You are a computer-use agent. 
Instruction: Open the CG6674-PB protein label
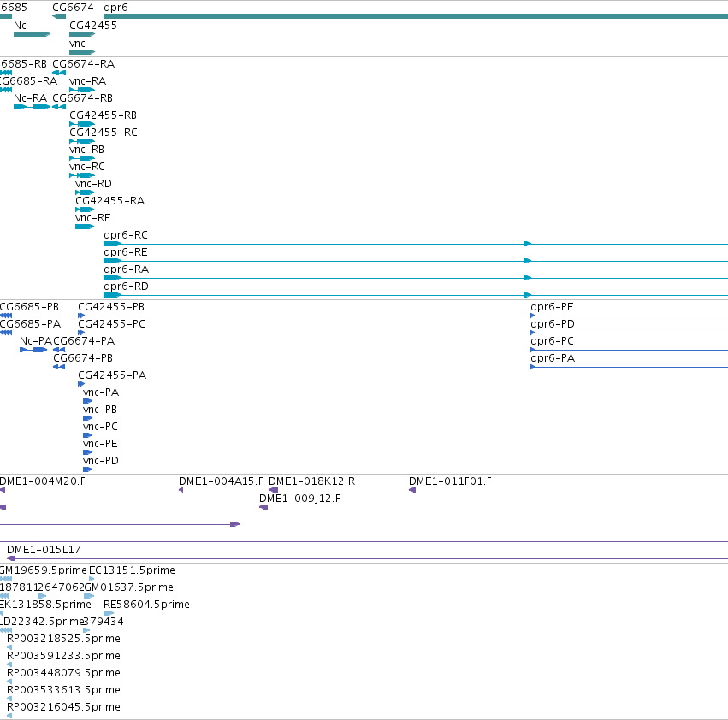[83, 358]
